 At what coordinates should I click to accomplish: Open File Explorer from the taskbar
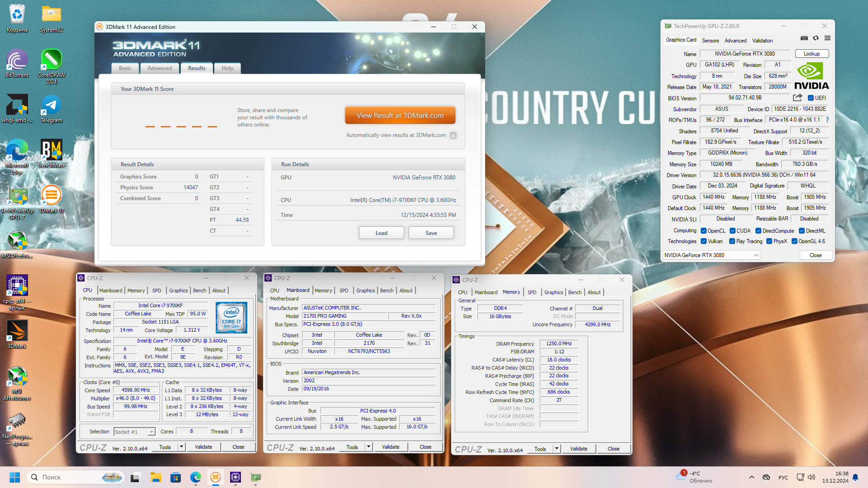coord(156,477)
